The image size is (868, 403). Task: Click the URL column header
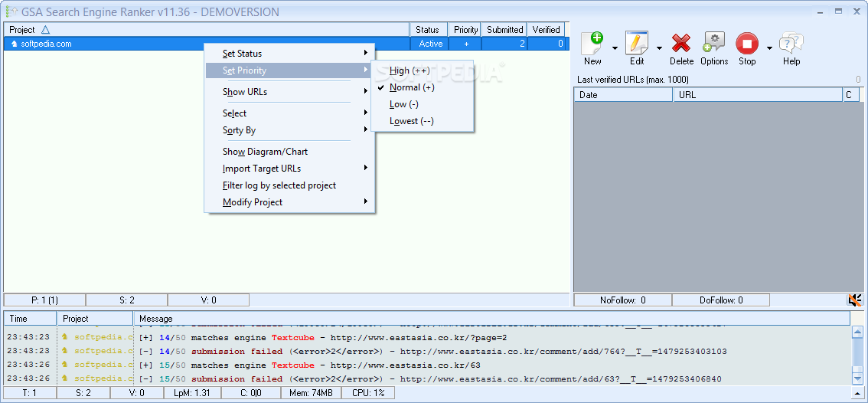(x=757, y=95)
